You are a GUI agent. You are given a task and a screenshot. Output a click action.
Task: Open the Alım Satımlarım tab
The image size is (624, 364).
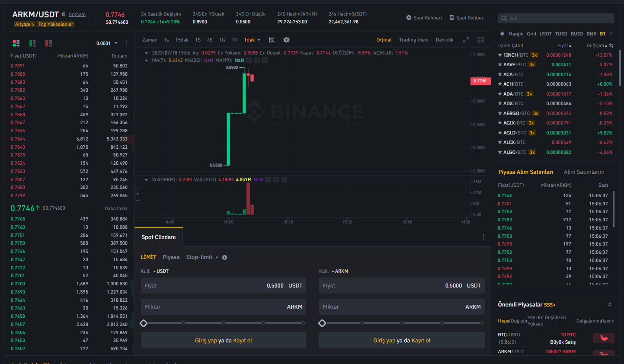tap(584, 172)
